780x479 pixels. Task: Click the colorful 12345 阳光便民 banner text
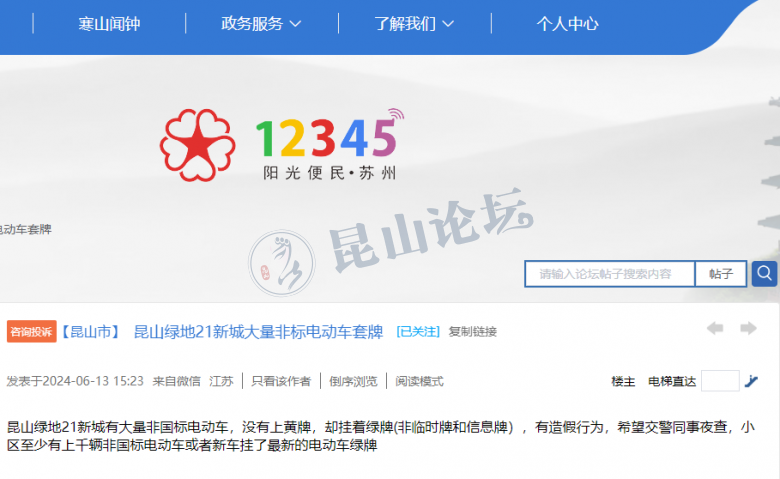(x=329, y=145)
